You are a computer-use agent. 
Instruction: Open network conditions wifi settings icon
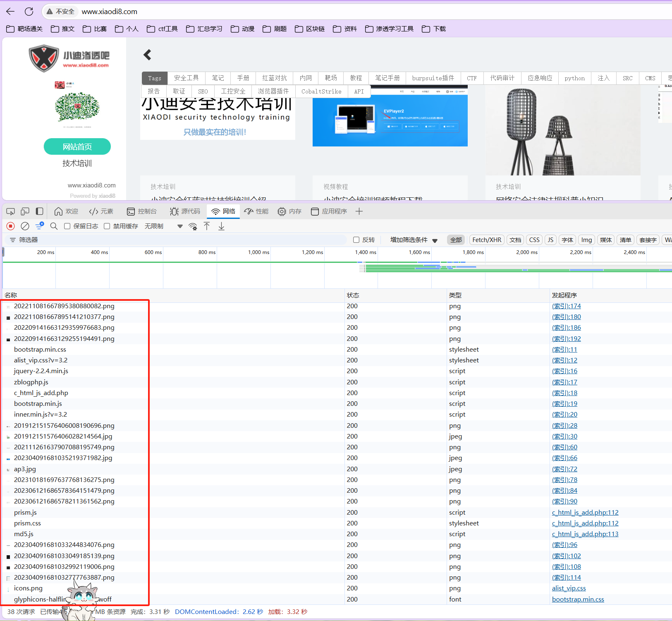(x=193, y=226)
